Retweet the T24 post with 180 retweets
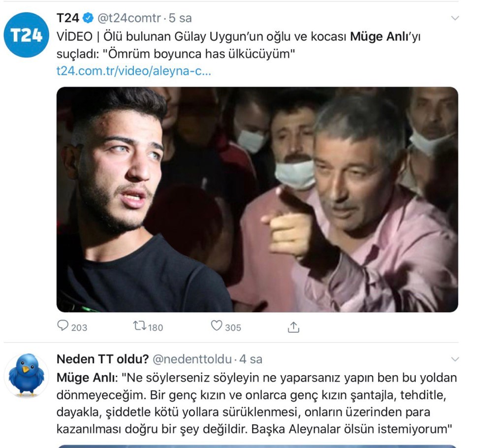The image size is (504, 448). tap(140, 326)
